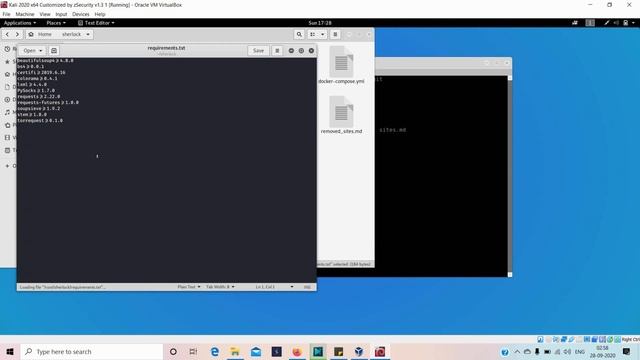Click the ENG language indicator
640x360 pixels.
pyautogui.click(x=580, y=352)
